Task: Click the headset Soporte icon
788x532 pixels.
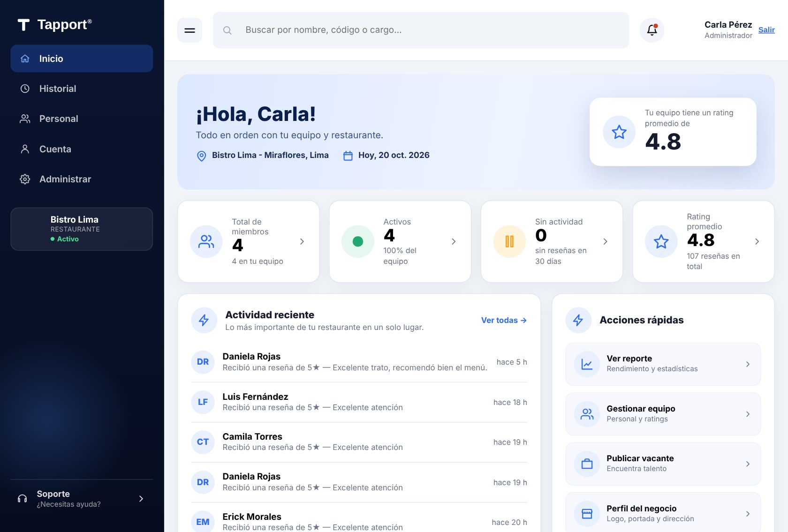Action: coord(22,499)
